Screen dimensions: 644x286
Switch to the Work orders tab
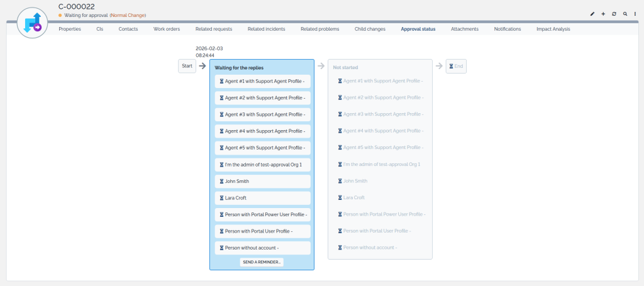point(167,29)
